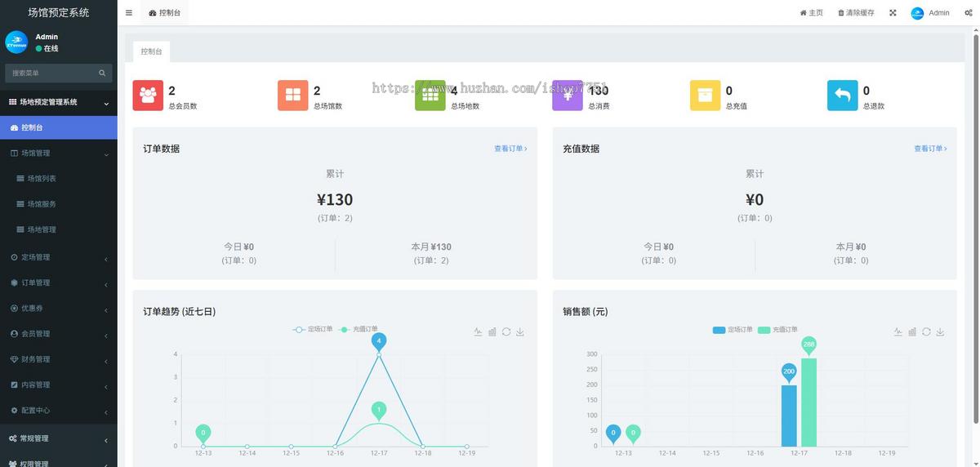Click the 本月¥0 figure in 充值数据
This screenshot has height=467, width=980.
click(851, 247)
